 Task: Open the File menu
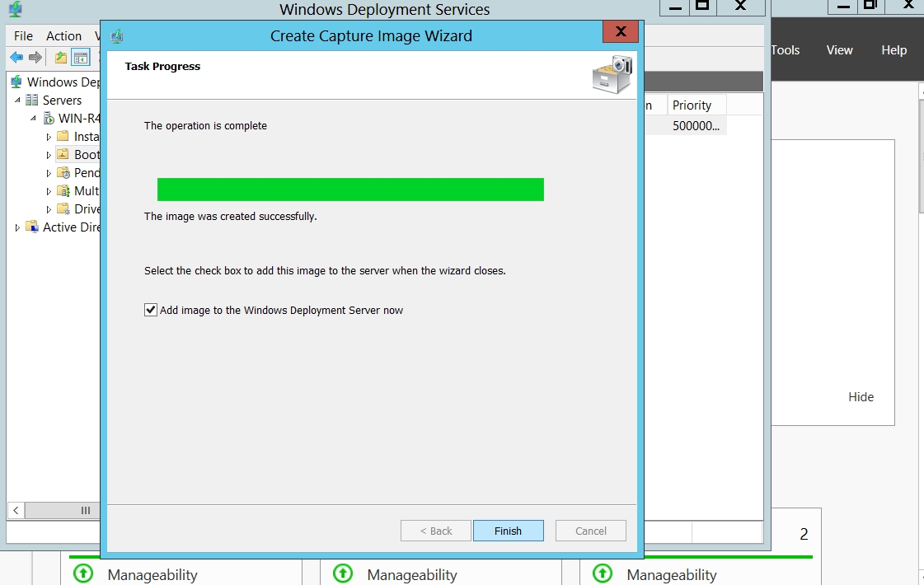point(23,36)
